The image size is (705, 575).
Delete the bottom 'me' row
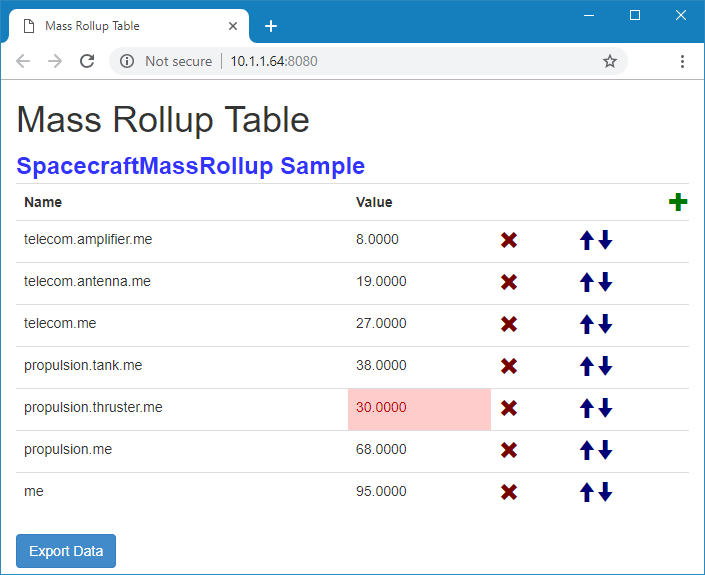coord(509,492)
